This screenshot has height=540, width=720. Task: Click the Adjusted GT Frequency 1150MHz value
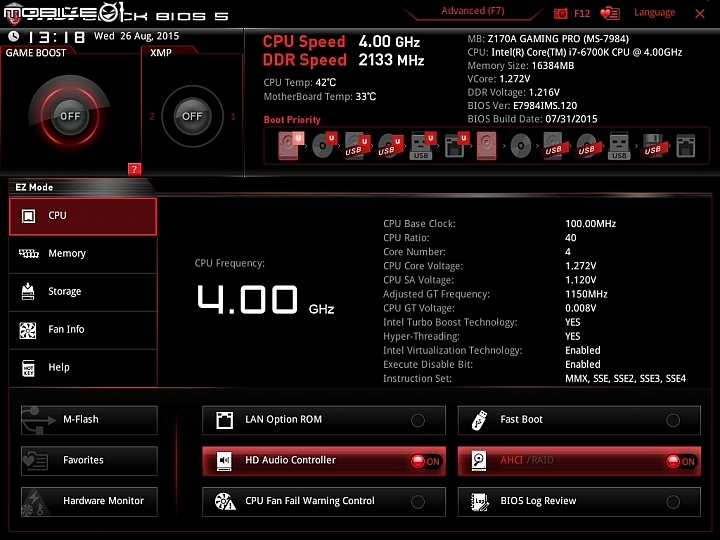click(586, 294)
